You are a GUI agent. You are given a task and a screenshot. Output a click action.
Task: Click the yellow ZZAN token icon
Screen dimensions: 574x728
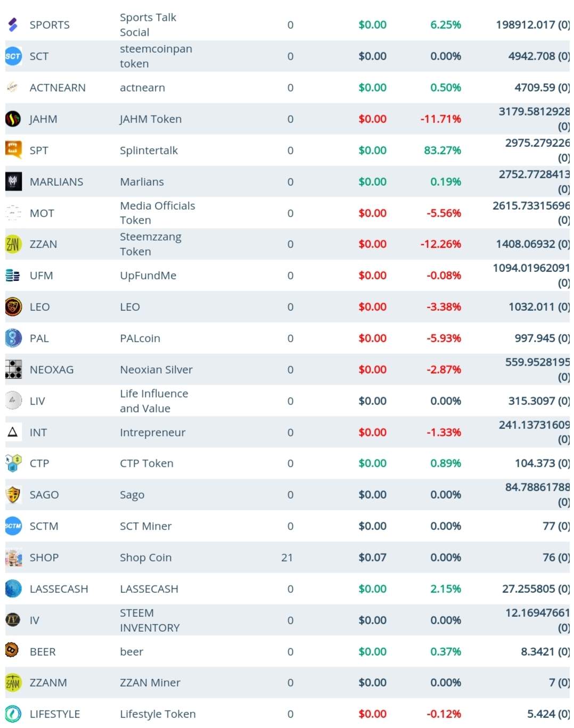coord(13,244)
